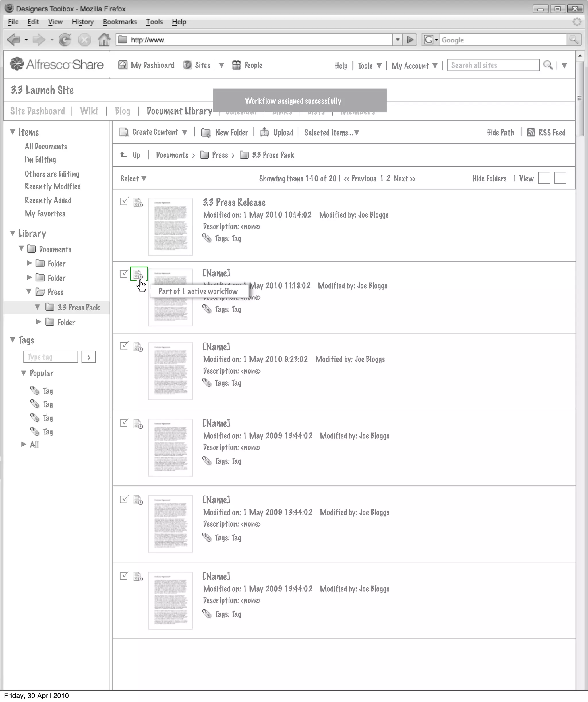This screenshot has height=702, width=588.
Task: Click the workflow icon for 3.3 Press Release
Action: click(x=138, y=203)
